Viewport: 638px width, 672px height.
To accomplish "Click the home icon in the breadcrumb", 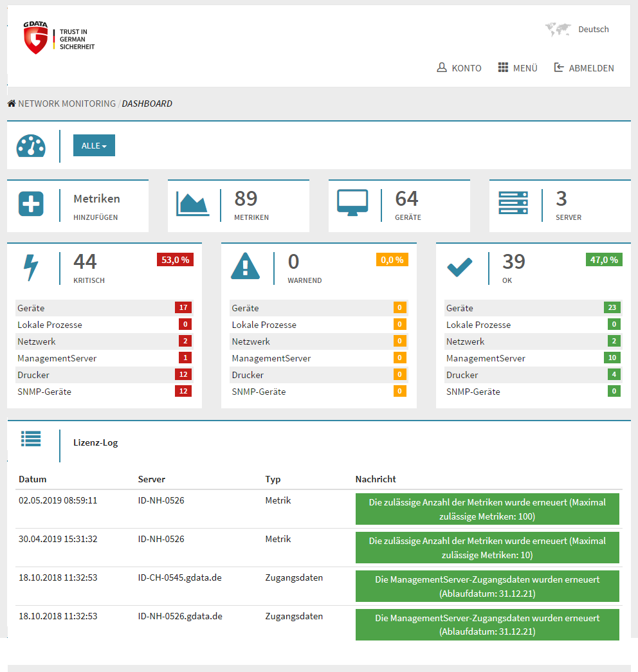I will pos(11,102).
